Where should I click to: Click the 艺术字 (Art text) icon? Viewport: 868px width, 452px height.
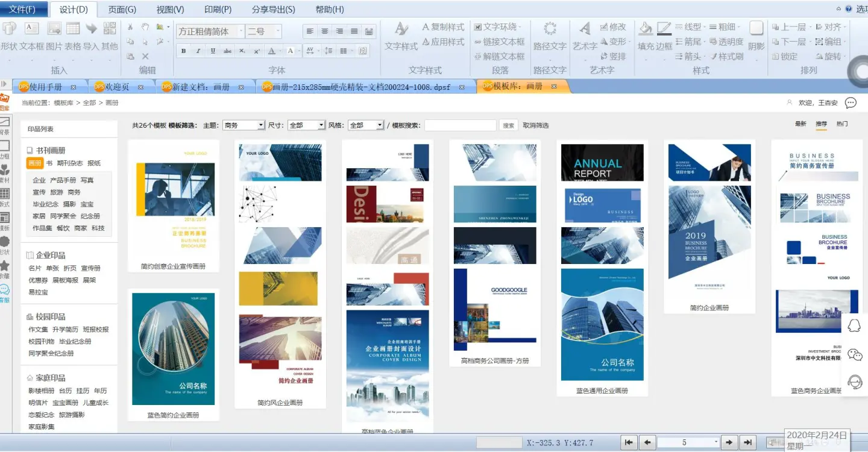pos(585,29)
